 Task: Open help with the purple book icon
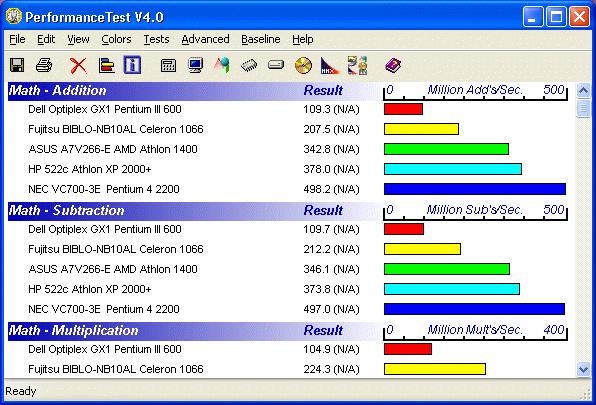point(393,65)
